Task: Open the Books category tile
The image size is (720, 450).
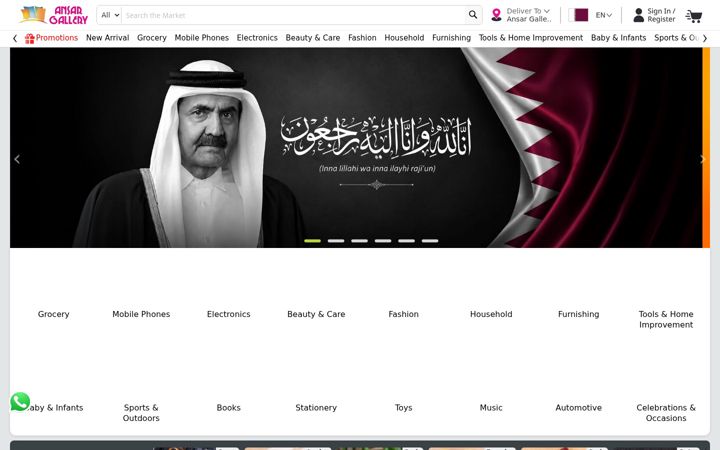Action: (x=229, y=407)
